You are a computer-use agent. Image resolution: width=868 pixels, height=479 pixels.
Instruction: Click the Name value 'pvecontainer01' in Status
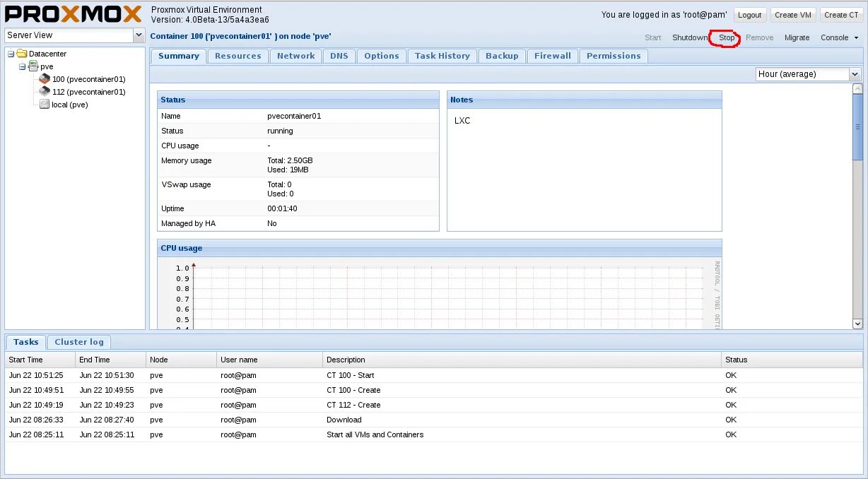(x=294, y=116)
